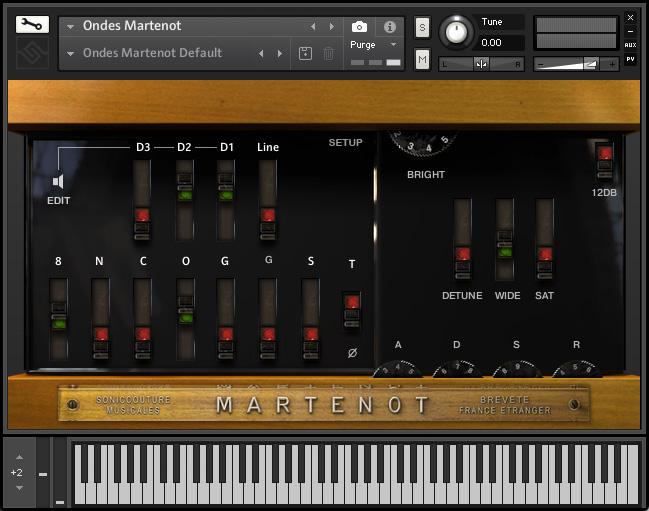Open the SETUP page
Viewport: 649px width, 511px height.
pyautogui.click(x=345, y=142)
